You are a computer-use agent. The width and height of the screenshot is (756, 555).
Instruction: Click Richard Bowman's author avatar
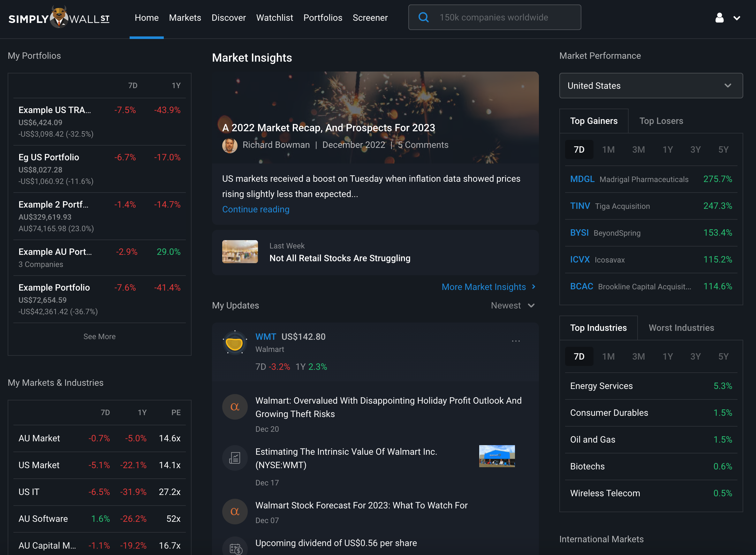pos(230,146)
